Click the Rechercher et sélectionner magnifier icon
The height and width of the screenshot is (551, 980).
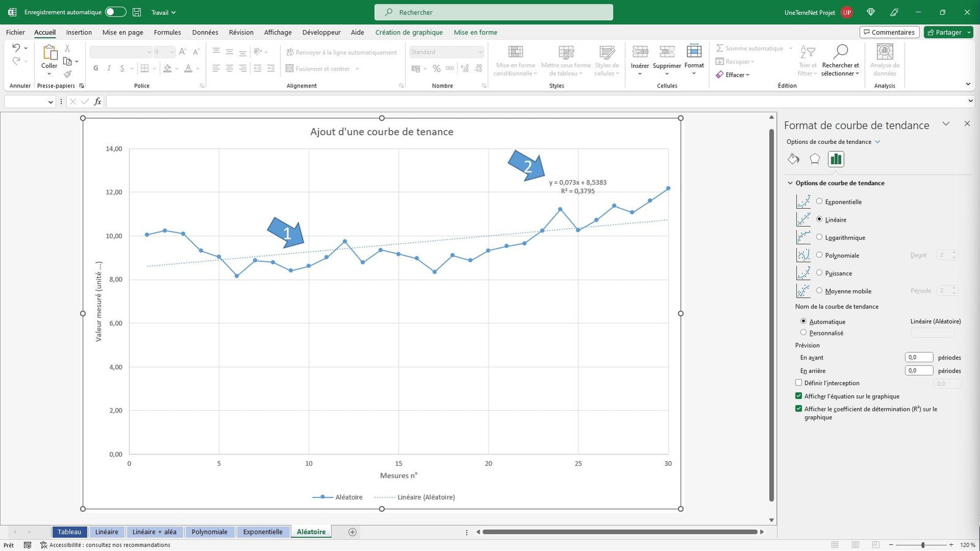pyautogui.click(x=840, y=53)
